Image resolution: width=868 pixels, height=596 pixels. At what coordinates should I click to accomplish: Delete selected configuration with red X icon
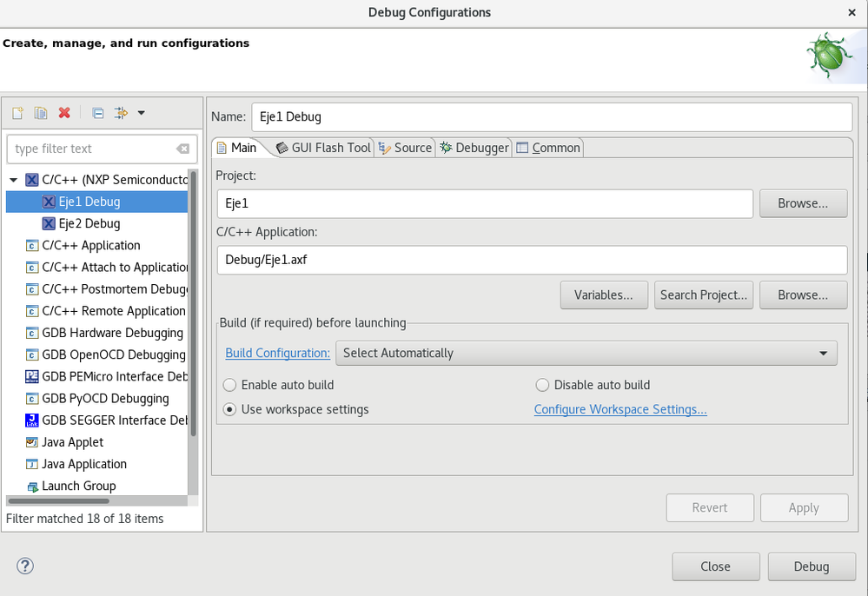pos(63,113)
